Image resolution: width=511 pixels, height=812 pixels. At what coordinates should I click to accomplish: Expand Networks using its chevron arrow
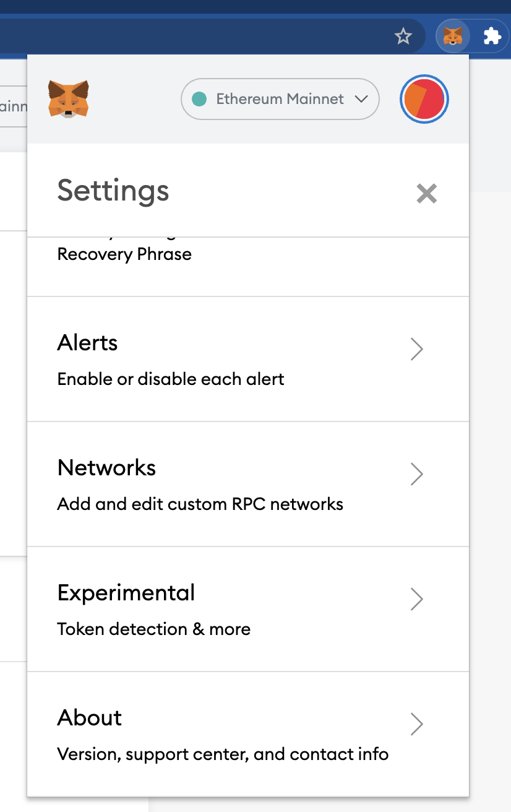pos(417,474)
